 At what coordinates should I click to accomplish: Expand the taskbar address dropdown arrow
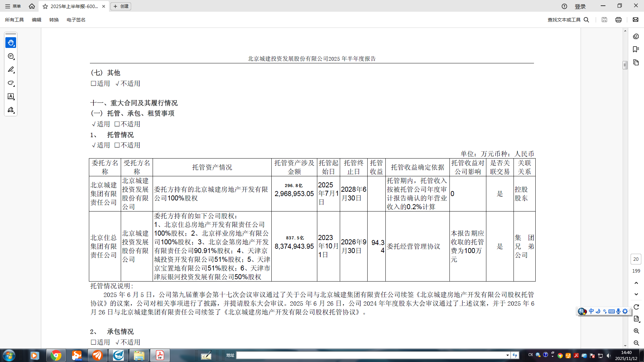(507, 355)
